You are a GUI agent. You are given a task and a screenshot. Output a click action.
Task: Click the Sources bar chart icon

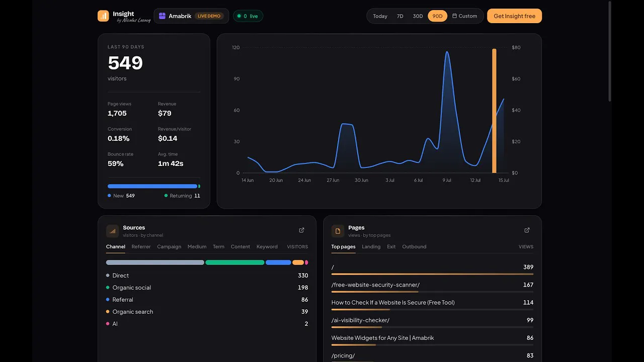tap(113, 231)
